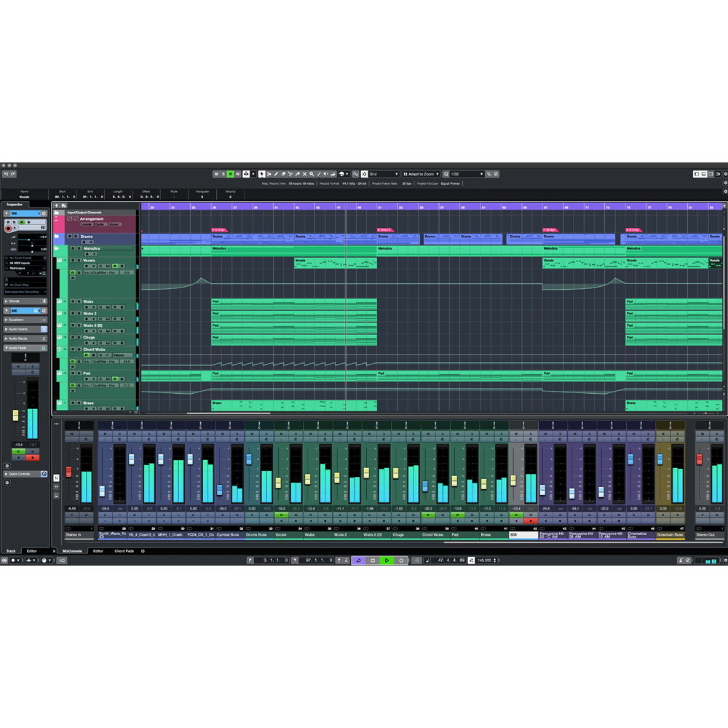Click the Drums folder track icon
This screenshot has width=728, height=728.
(57, 237)
